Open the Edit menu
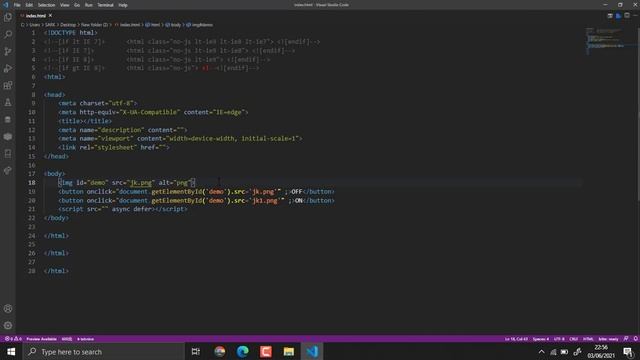640x360 pixels. (x=29, y=5)
